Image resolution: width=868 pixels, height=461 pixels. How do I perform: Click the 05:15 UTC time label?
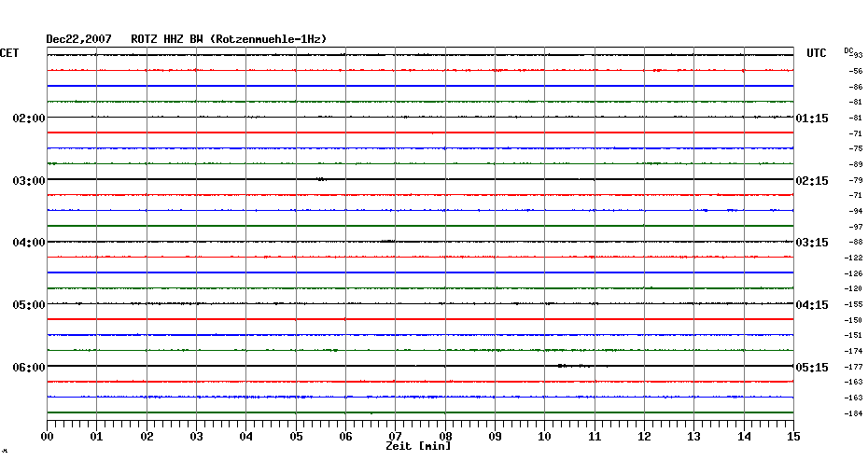(812, 368)
